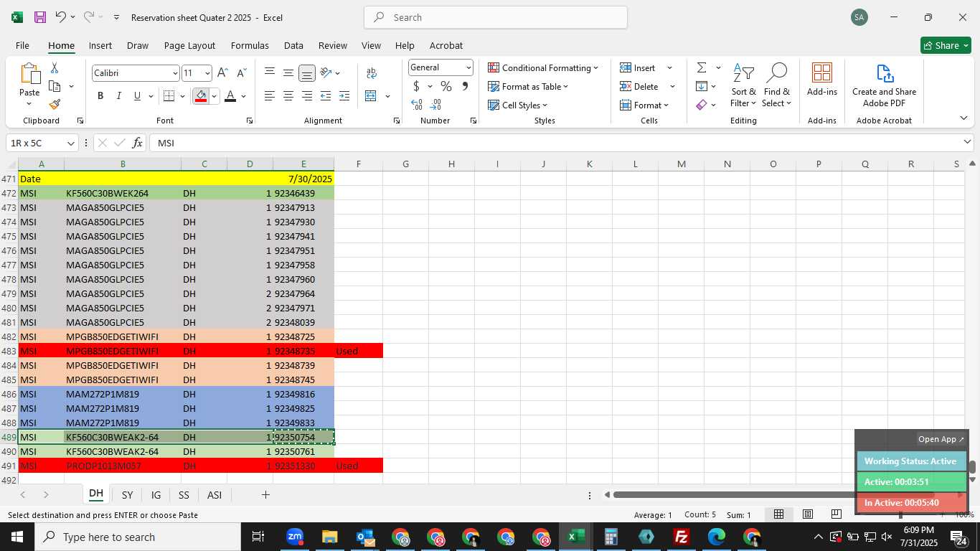Click the Merge & Center icon
This screenshot has height=551, width=980.
(371, 95)
